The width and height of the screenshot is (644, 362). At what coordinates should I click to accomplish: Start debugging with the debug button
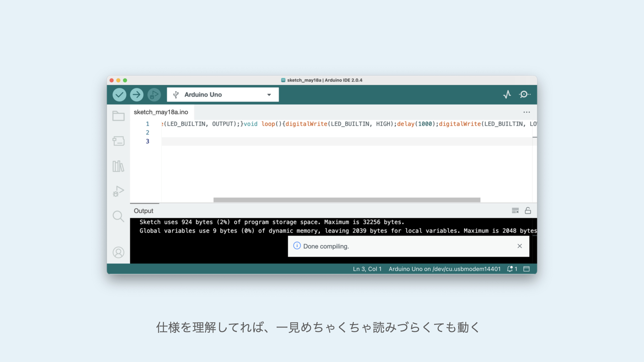(154, 95)
